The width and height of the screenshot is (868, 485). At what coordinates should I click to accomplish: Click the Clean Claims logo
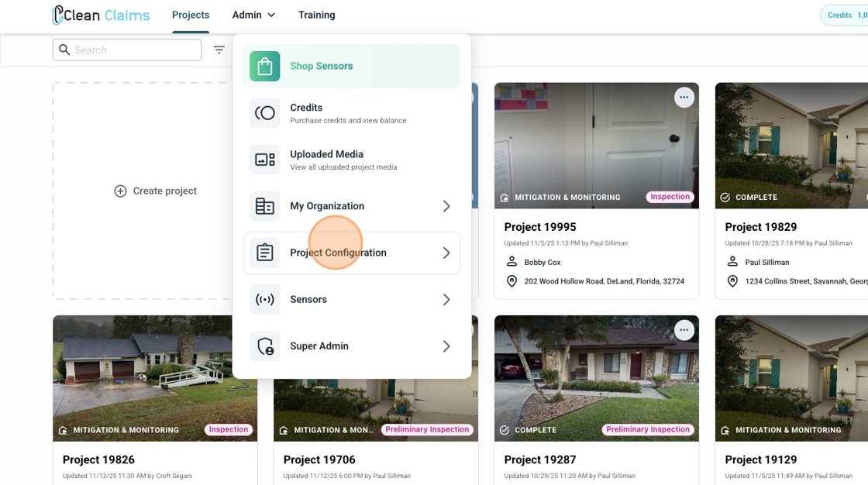click(101, 15)
